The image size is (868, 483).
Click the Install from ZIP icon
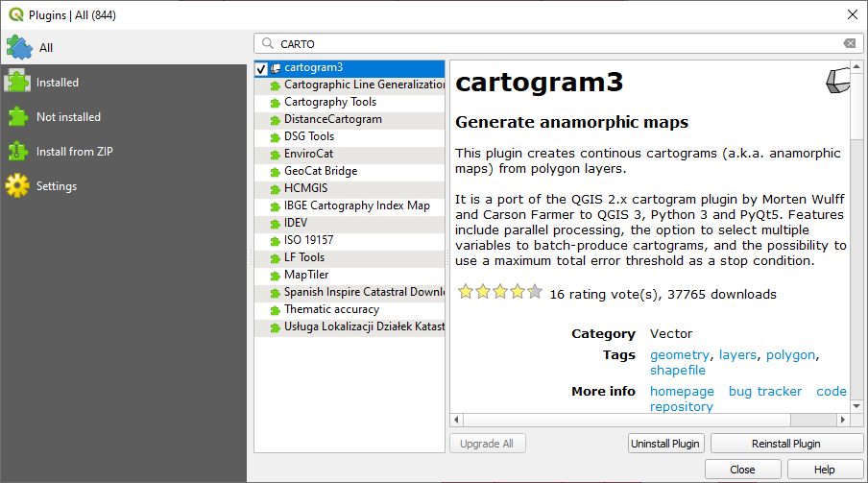[x=17, y=151]
